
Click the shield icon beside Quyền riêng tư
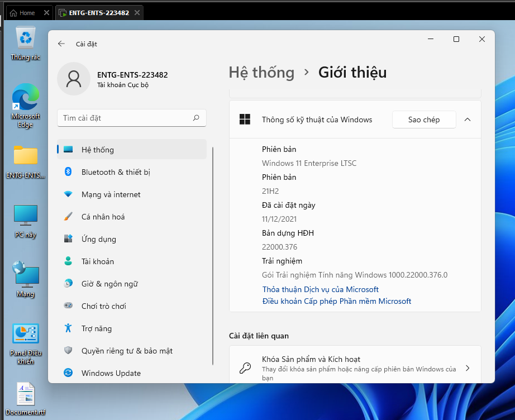click(x=68, y=350)
